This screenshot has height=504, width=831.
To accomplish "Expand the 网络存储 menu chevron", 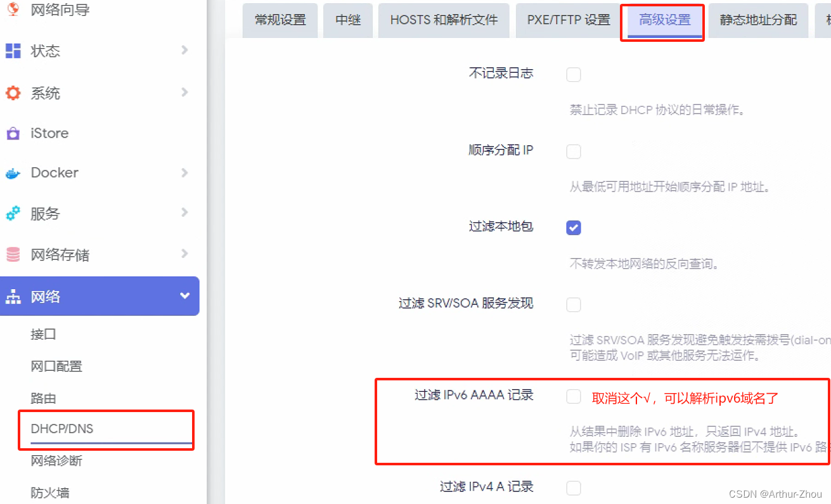I will point(184,254).
